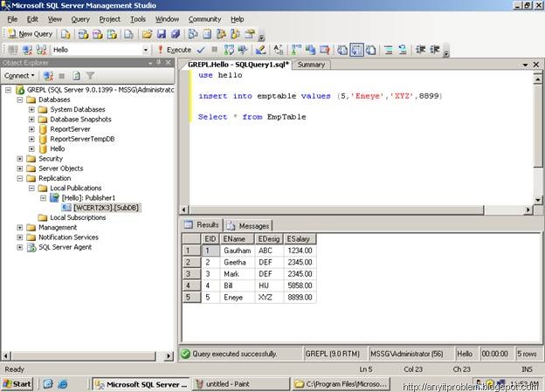Open the Tools menu
This screenshot has height=392, width=545.
(x=138, y=19)
